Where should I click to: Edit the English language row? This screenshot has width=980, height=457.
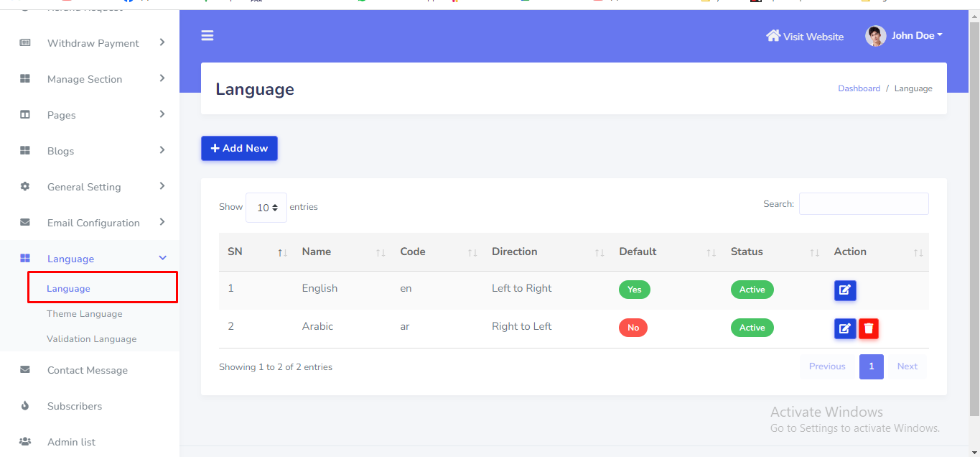(x=845, y=290)
